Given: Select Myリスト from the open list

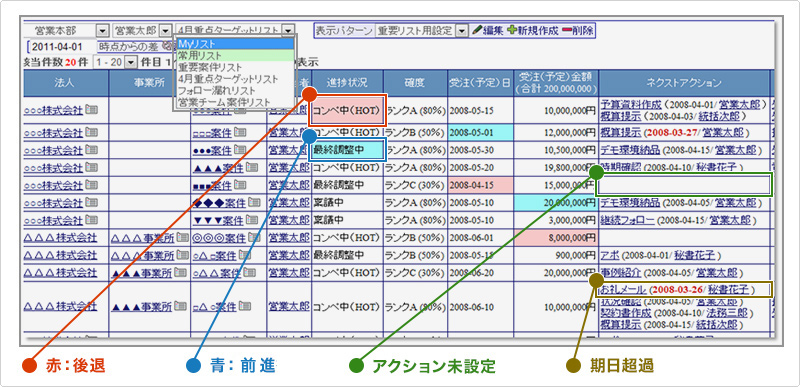Looking at the screenshot, I should pos(236,44).
